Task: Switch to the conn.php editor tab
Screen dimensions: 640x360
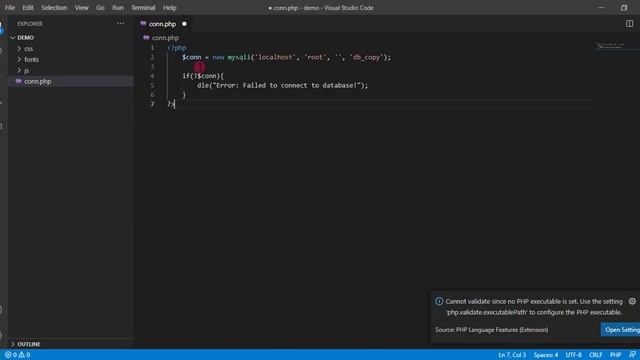Action: point(162,24)
